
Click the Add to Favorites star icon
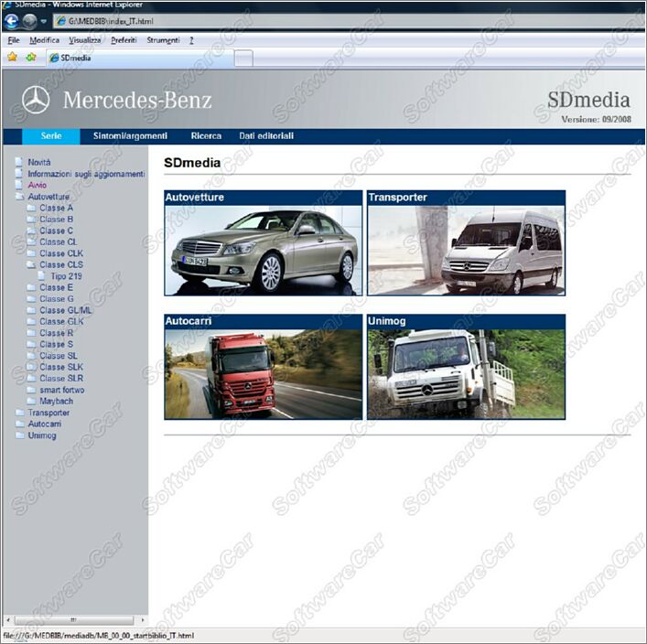(30, 57)
